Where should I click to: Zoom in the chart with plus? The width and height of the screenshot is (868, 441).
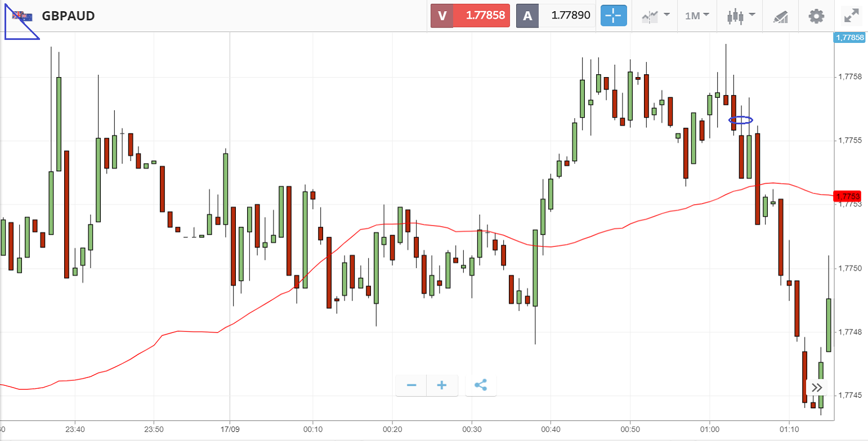click(x=442, y=385)
